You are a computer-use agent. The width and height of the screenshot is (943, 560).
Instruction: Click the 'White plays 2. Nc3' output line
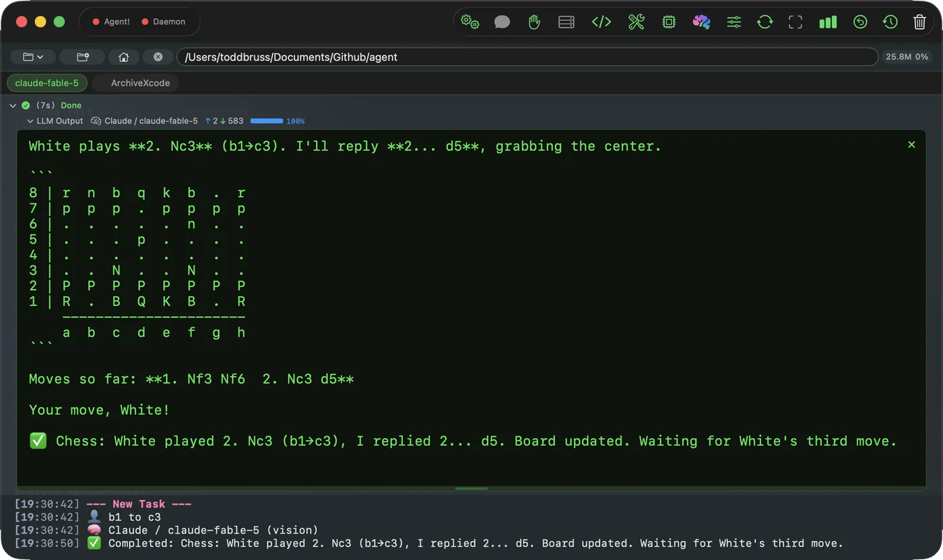tap(345, 146)
